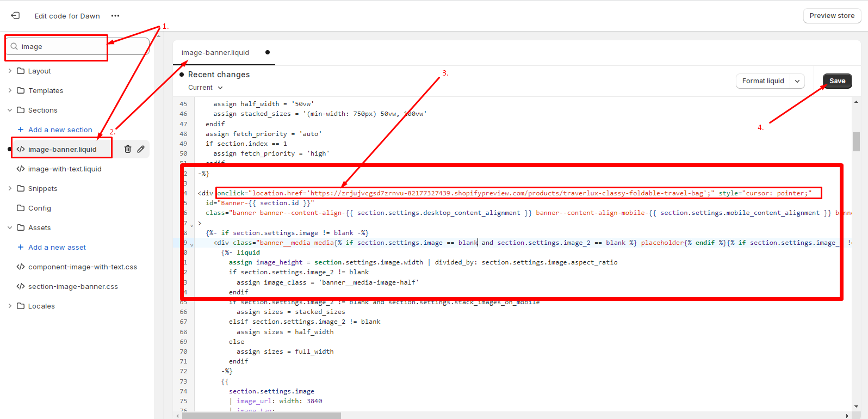Click the Layout folder icon

pos(21,71)
